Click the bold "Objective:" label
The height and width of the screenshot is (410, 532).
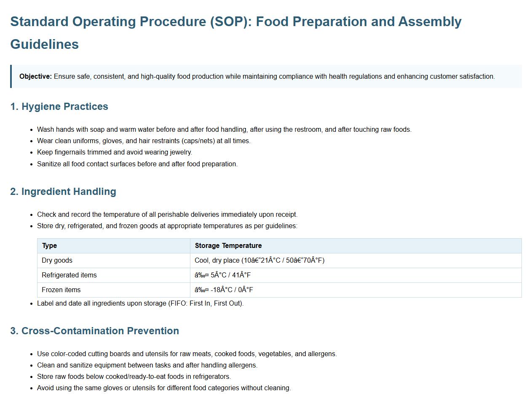36,77
